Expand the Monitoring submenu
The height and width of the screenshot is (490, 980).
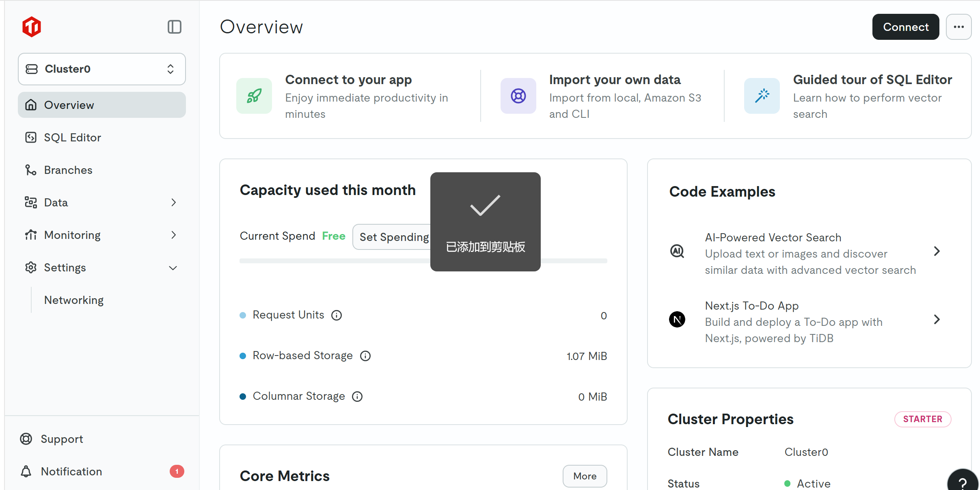173,235
